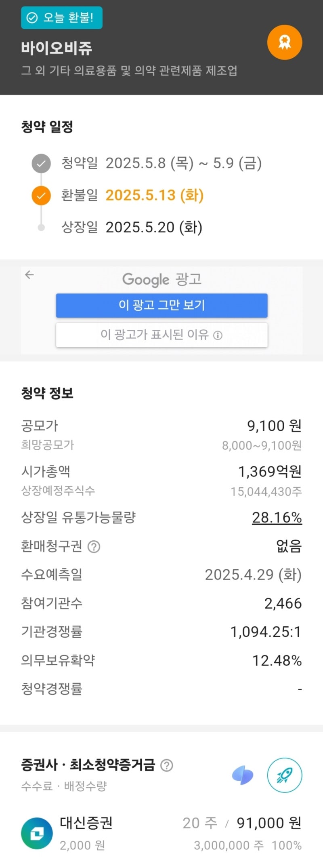Tap the highlighted 2025.5.13 (화) refund date

click(x=155, y=195)
